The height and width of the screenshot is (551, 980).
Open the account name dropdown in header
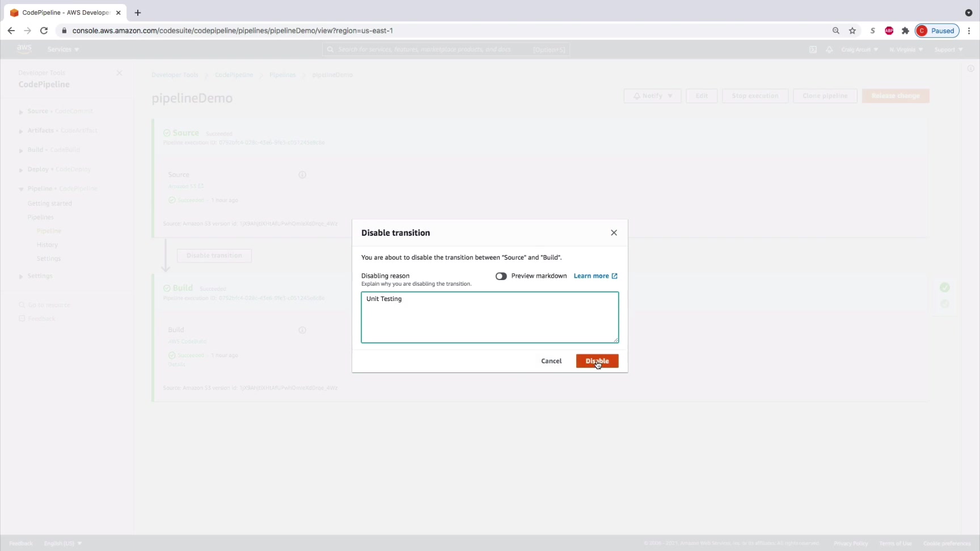[x=860, y=49]
